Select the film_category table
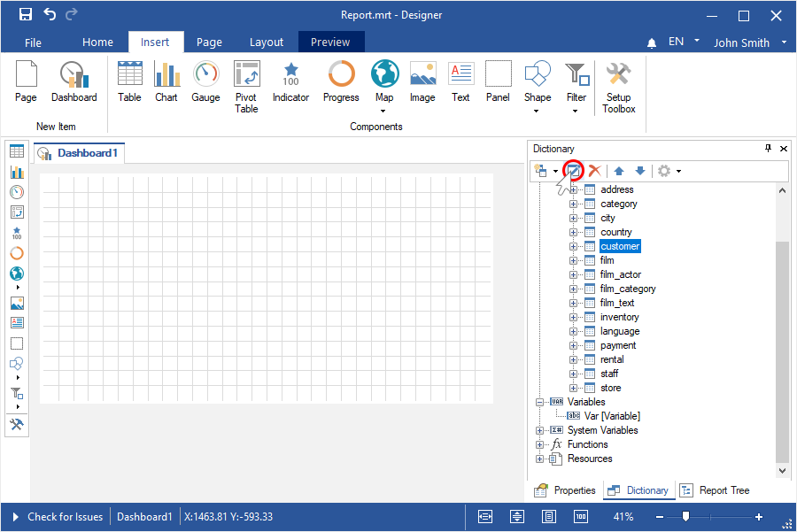This screenshot has height=532, width=797. pos(628,289)
